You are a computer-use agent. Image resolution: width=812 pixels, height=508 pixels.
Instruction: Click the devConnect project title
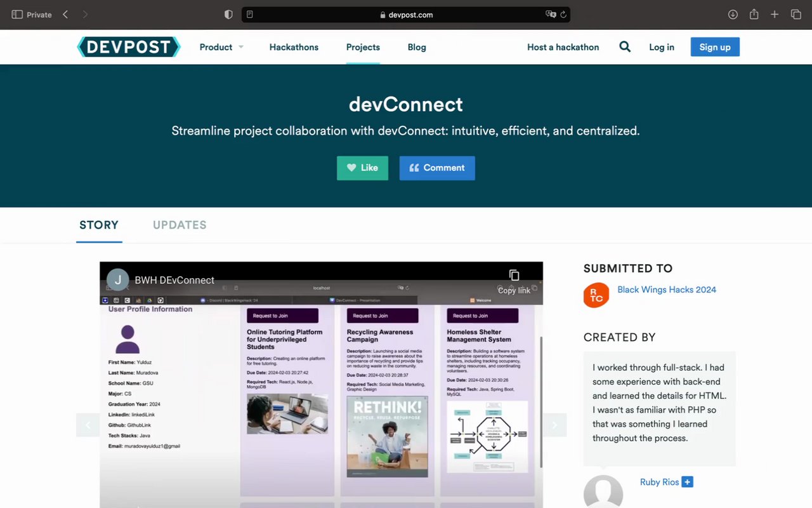(x=406, y=104)
